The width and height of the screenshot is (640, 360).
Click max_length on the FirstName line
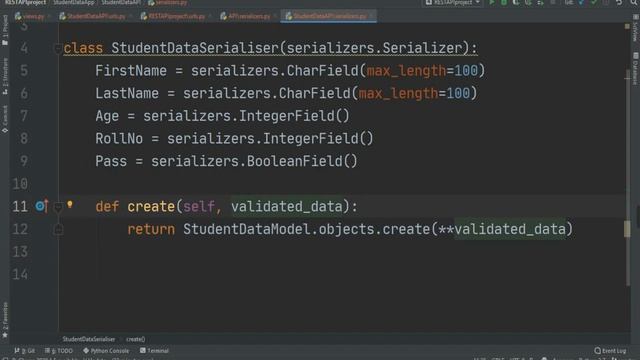click(x=406, y=71)
